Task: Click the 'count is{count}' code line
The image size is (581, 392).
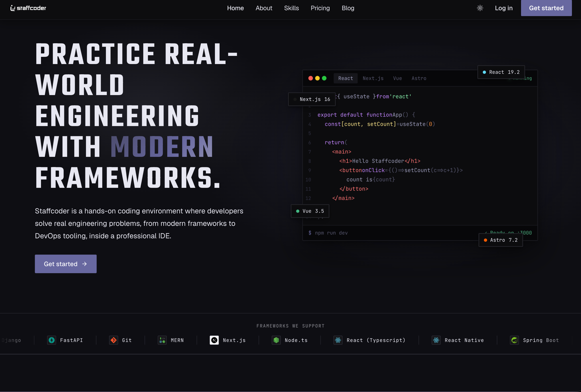Action: tap(371, 180)
